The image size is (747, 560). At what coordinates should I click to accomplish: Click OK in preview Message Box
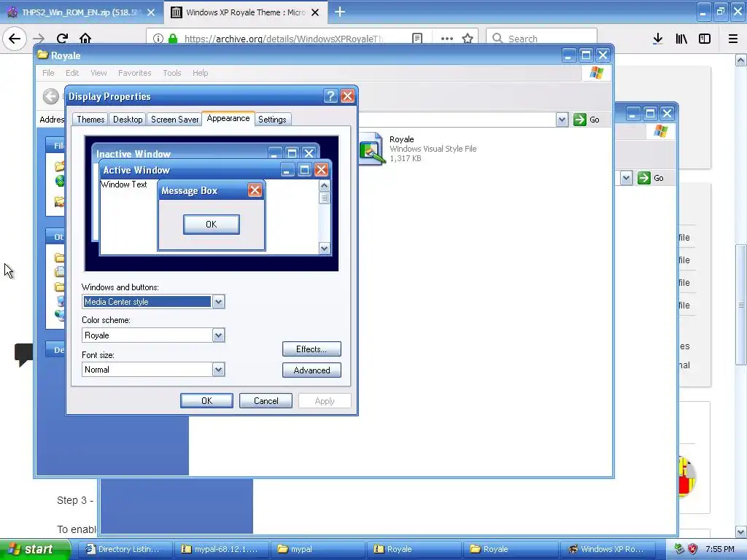coord(212,225)
